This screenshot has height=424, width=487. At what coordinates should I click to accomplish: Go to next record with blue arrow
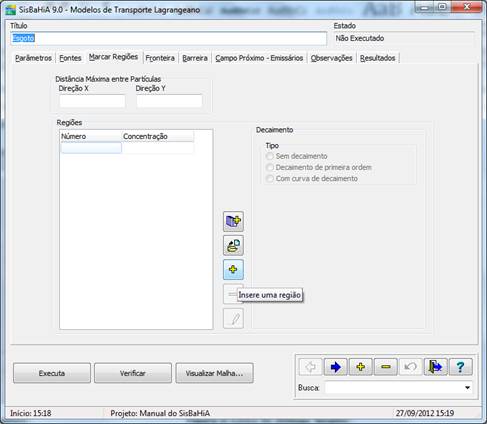tap(335, 367)
